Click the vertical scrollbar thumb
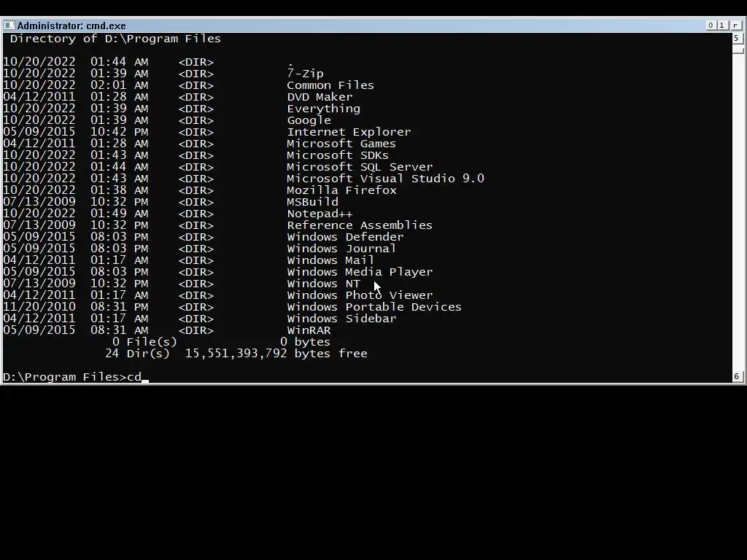Screen dimensions: 747x560 pyautogui.click(x=737, y=49)
